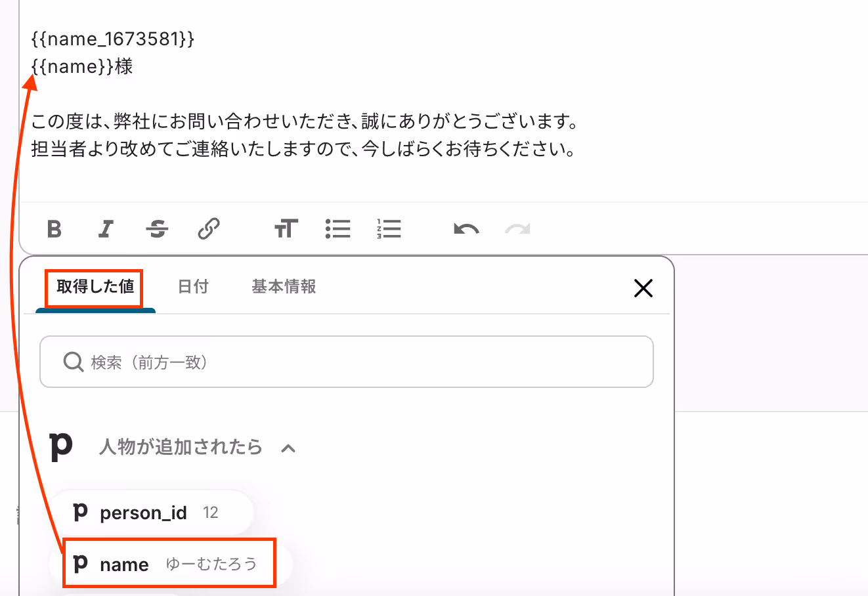Click the この度は、弊社にお問い合わせ sentence
Screen dimensions: 868x596
click(305, 121)
